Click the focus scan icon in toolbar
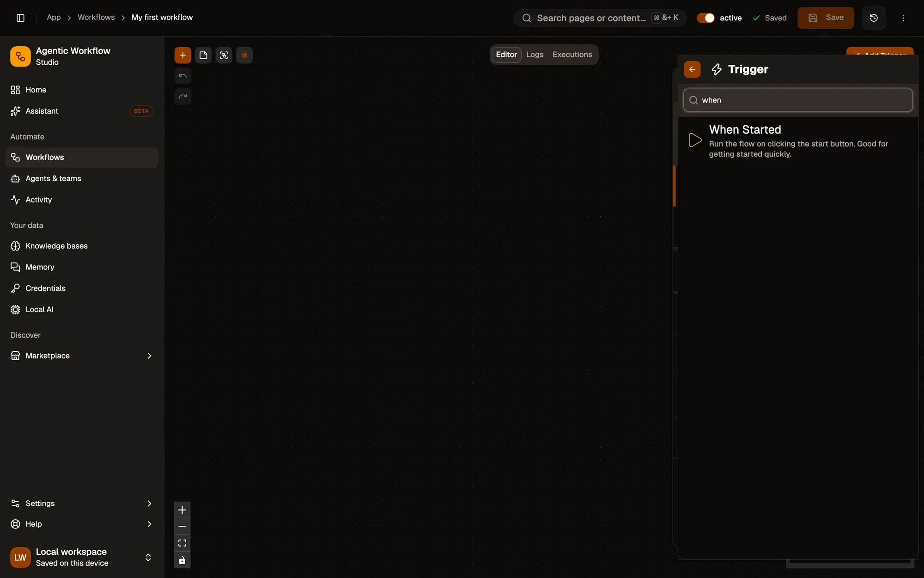This screenshot has width=924, height=578. pos(224,55)
